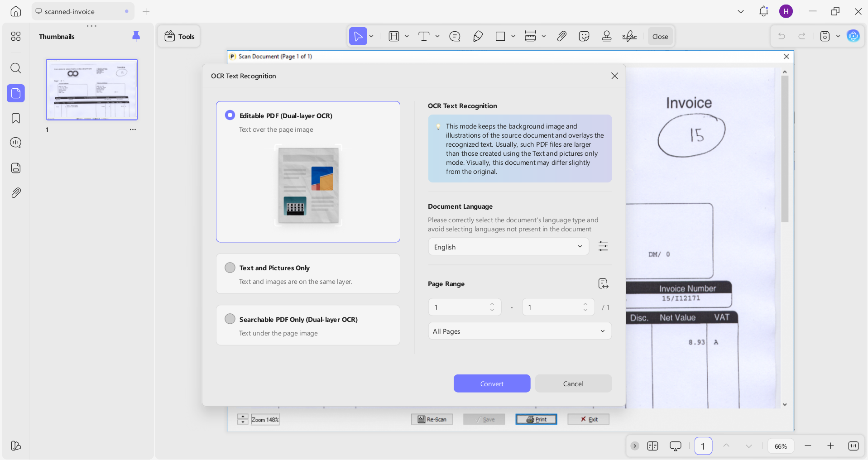Click the current page number box
The image size is (868, 460).
coord(703,446)
